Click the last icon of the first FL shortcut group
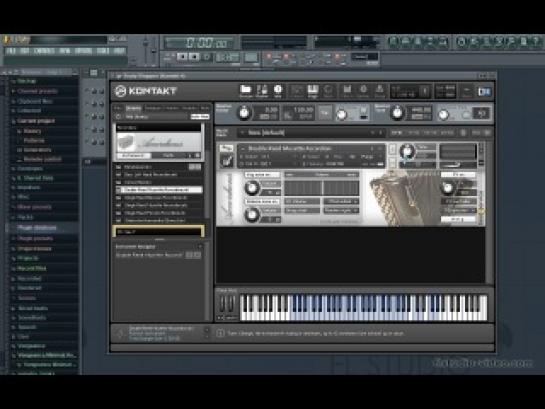 click(x=442, y=42)
